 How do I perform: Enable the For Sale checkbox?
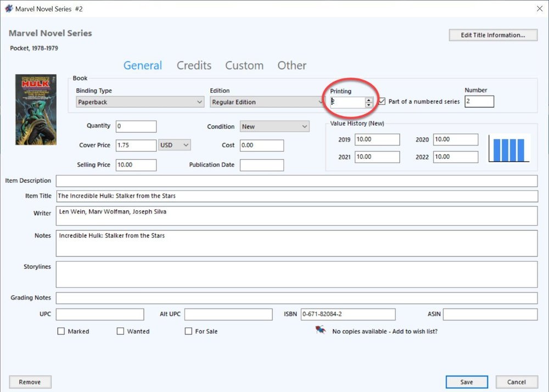tap(188, 331)
